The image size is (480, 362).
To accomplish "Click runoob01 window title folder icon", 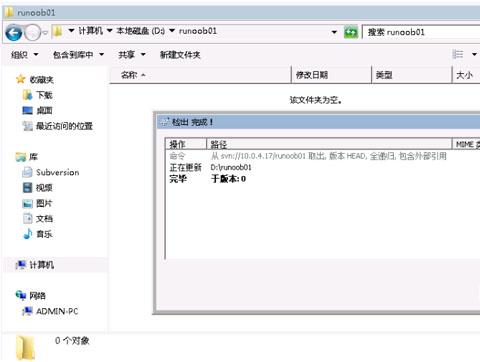I will tap(9, 12).
